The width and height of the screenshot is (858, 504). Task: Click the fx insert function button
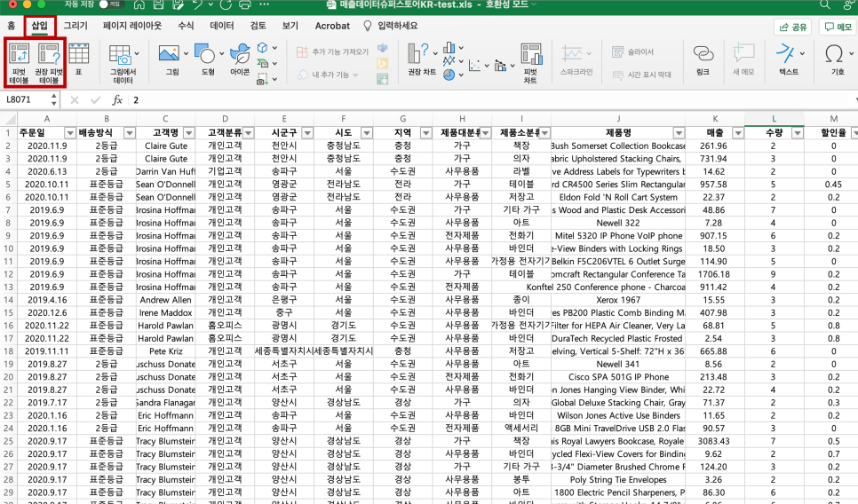point(117,99)
